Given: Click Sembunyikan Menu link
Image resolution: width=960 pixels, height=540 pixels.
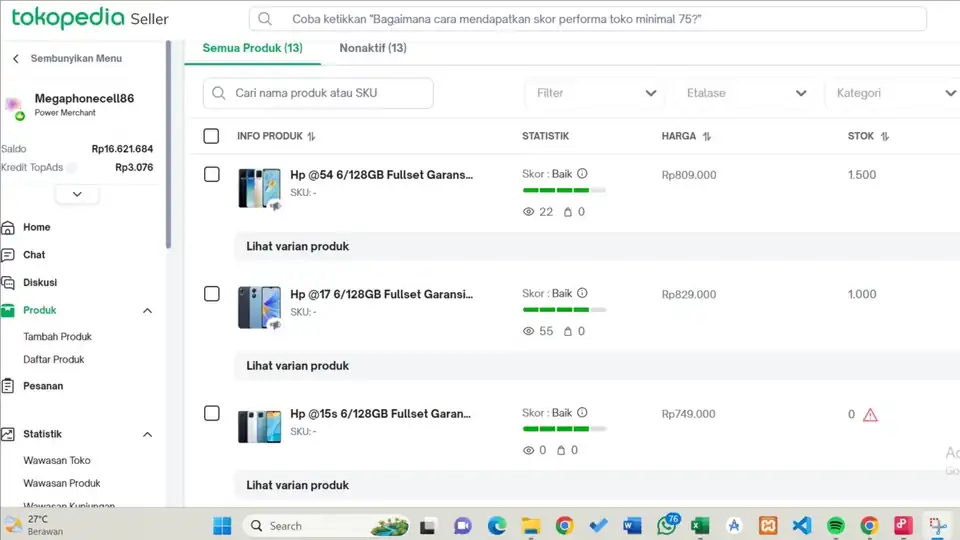Looking at the screenshot, I should click(x=76, y=59).
